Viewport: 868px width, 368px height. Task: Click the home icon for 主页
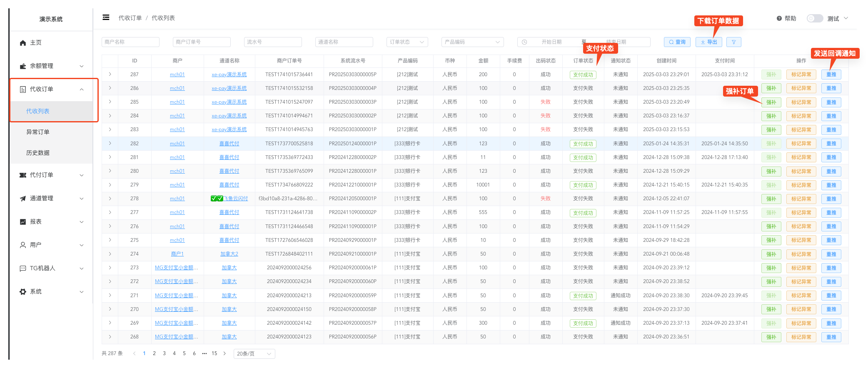coord(23,43)
